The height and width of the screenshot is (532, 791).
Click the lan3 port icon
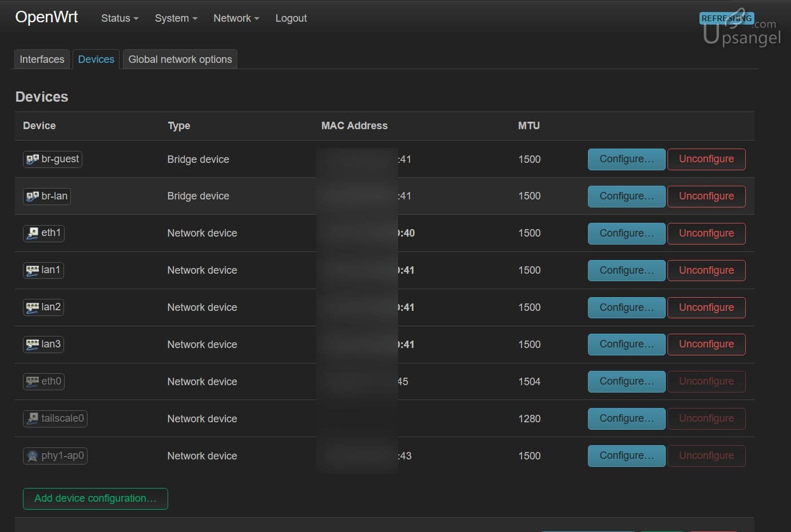point(33,345)
